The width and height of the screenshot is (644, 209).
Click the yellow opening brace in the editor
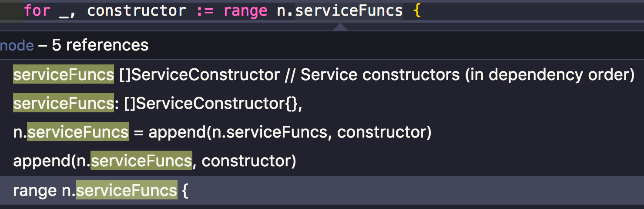coord(417,10)
